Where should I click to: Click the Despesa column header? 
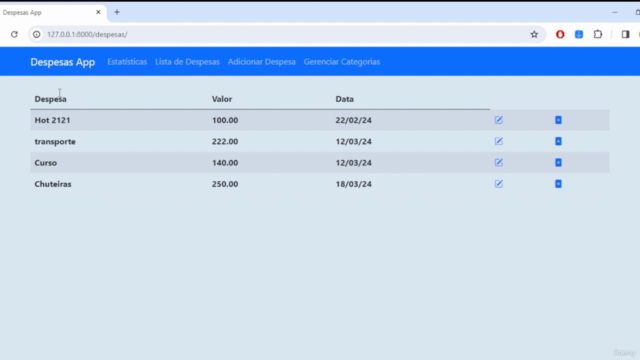pyautogui.click(x=51, y=99)
